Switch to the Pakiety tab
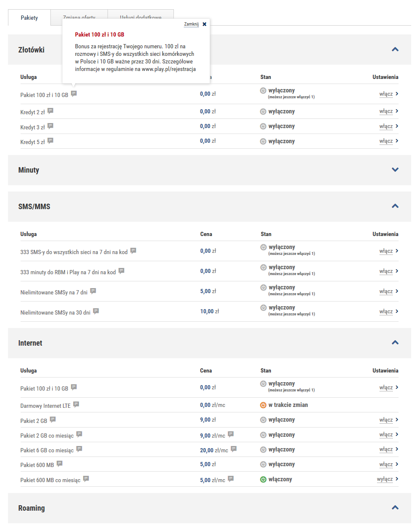The image size is (420, 530). (x=29, y=18)
